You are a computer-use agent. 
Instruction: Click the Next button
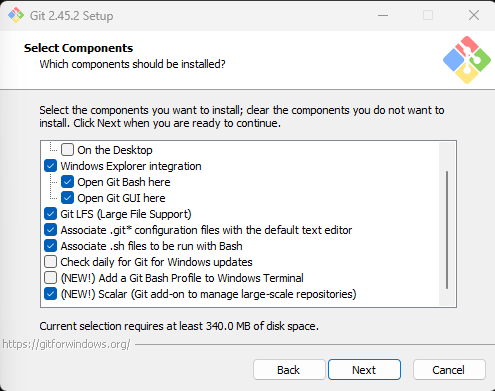click(364, 370)
